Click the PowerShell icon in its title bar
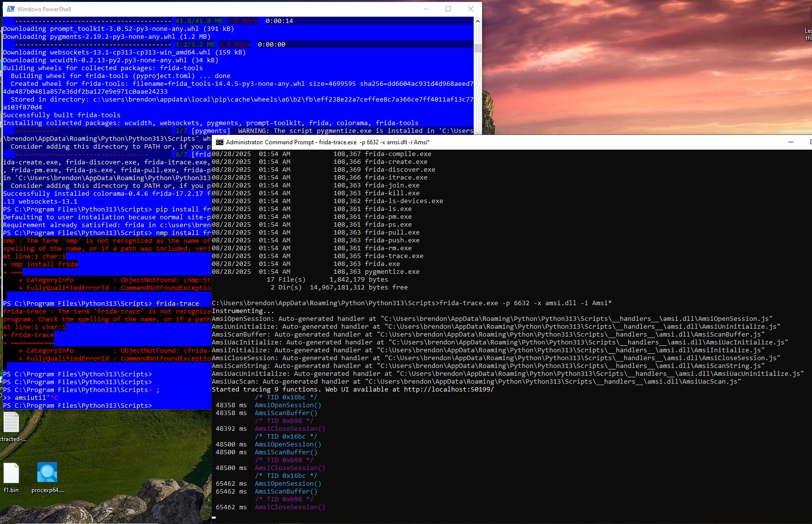812x524 pixels. click(10, 9)
